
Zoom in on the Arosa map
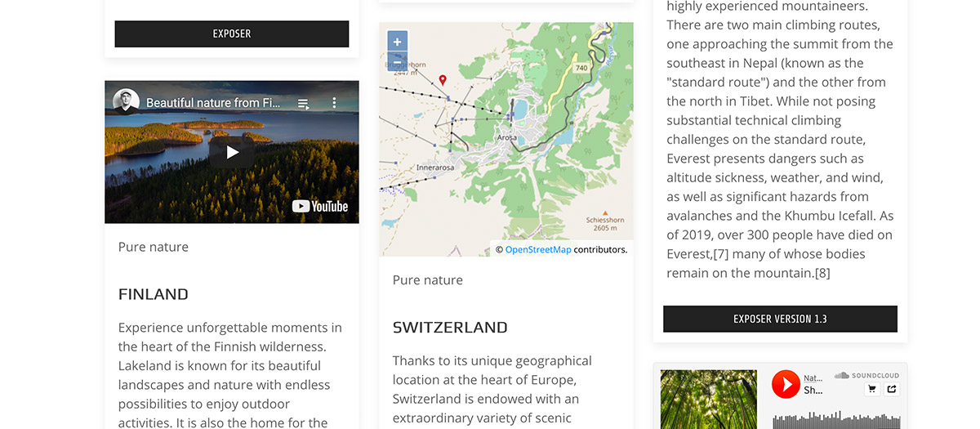coord(397,42)
